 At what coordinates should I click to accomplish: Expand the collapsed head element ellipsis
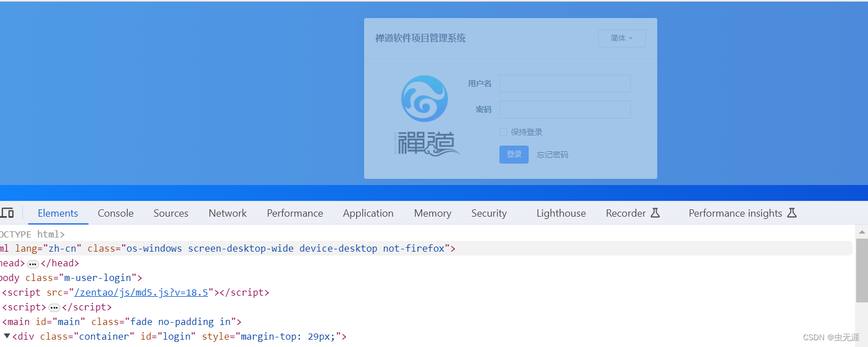33,263
